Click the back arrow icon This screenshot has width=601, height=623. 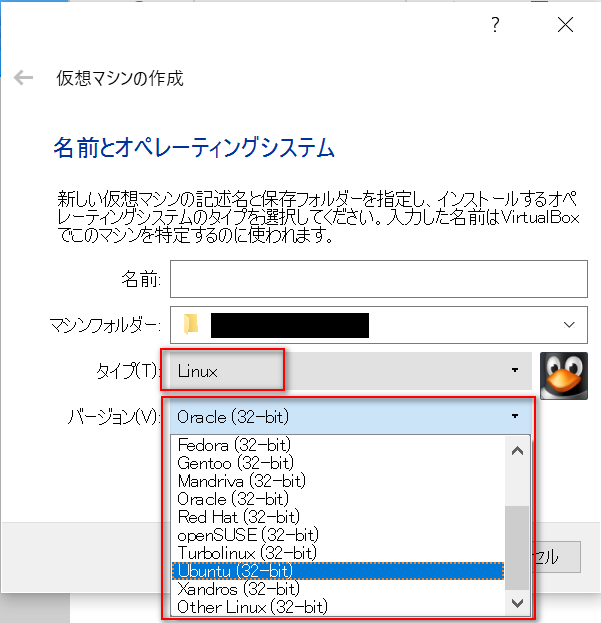[25, 78]
